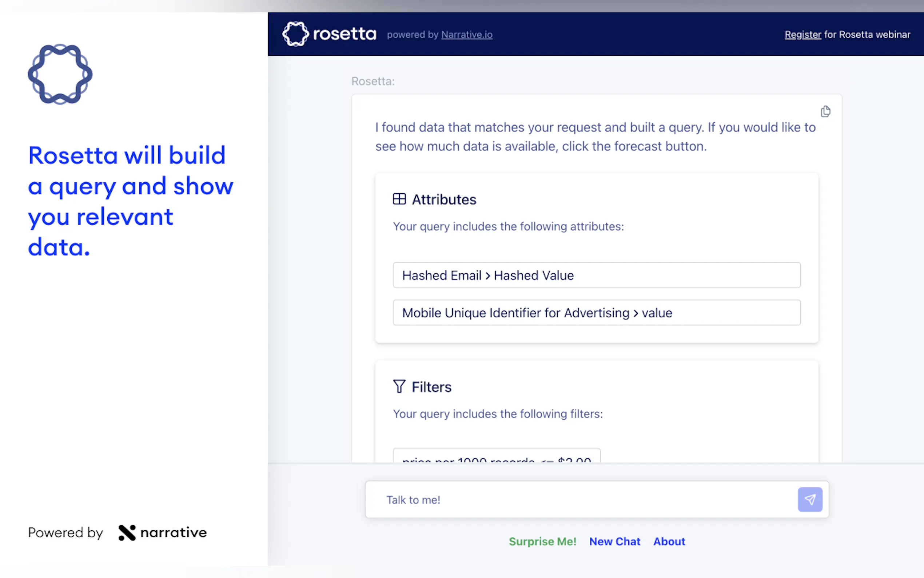Open the Narrative.io link
924x578 pixels.
[x=466, y=35]
